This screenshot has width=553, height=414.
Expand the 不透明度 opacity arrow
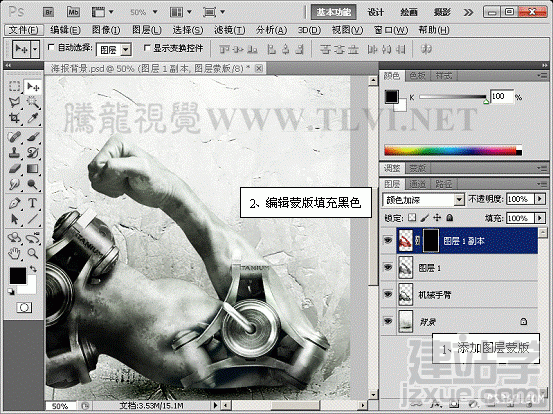(540, 199)
